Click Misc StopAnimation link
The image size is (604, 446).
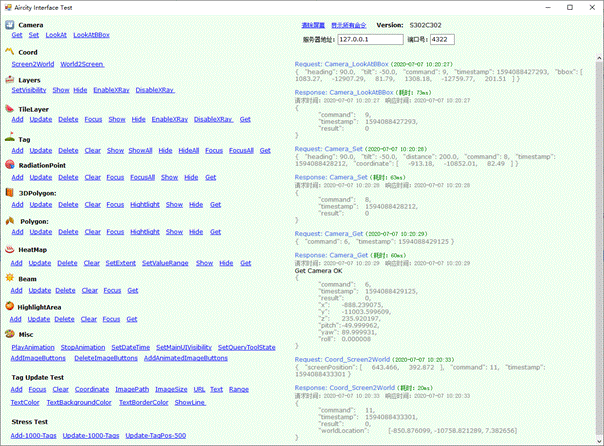[83, 347]
